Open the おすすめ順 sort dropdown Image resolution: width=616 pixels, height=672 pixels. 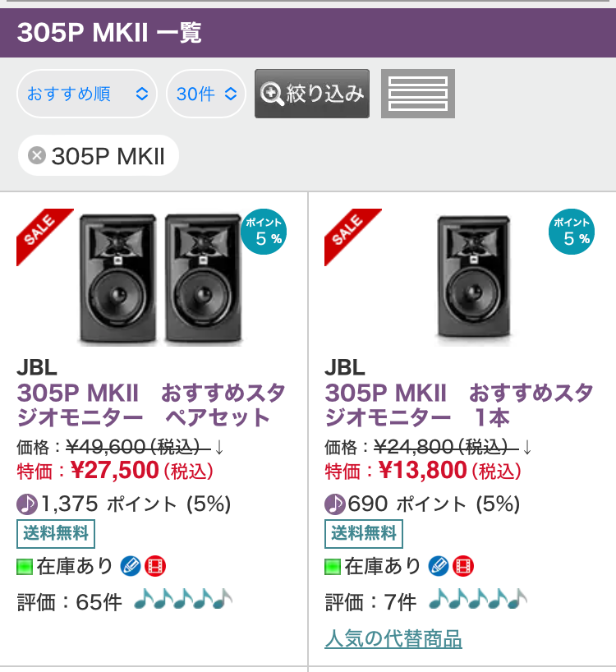tap(86, 94)
